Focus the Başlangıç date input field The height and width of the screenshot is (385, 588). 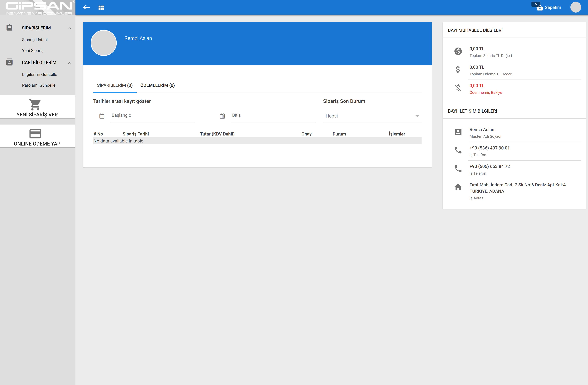click(153, 116)
